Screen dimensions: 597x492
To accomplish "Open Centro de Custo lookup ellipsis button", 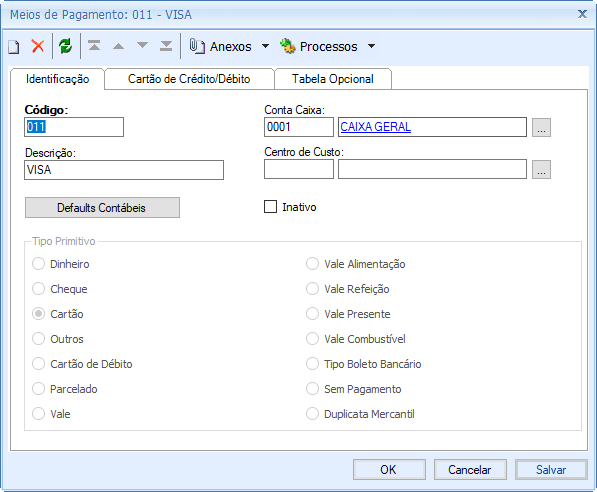I will point(541,169).
